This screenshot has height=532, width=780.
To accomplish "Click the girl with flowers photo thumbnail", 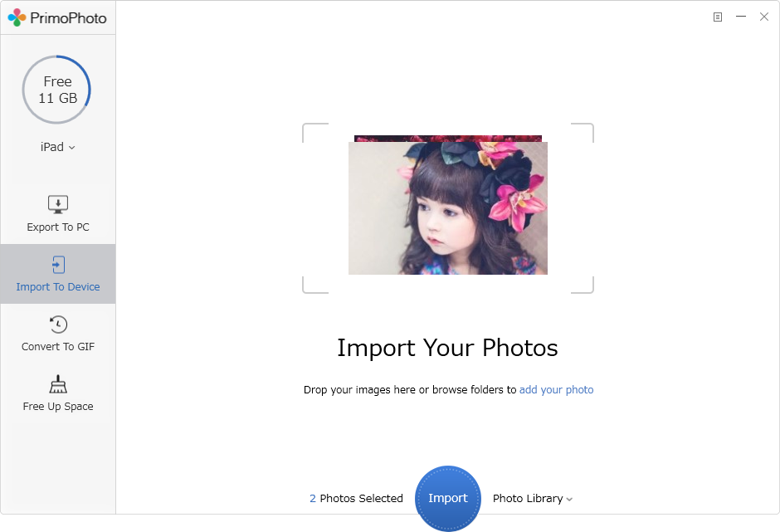I will click(448, 208).
